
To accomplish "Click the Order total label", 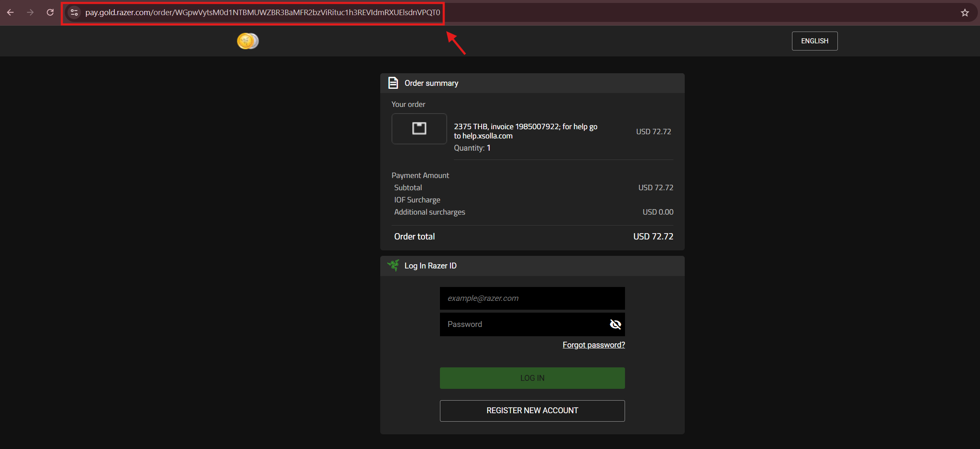I will (414, 236).
